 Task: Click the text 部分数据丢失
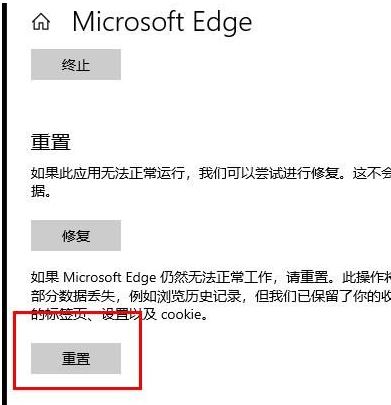tap(73, 296)
